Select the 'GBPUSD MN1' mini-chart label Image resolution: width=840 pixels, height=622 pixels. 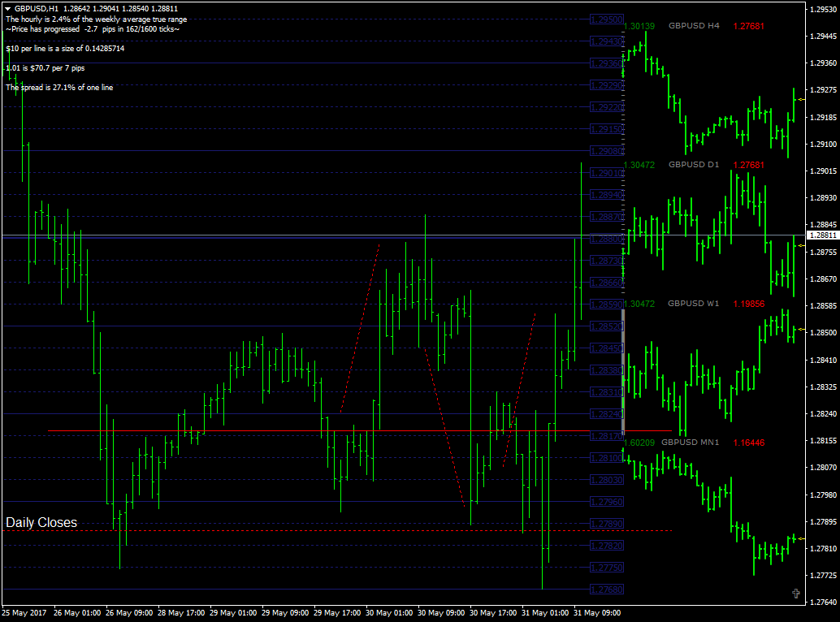(x=690, y=443)
